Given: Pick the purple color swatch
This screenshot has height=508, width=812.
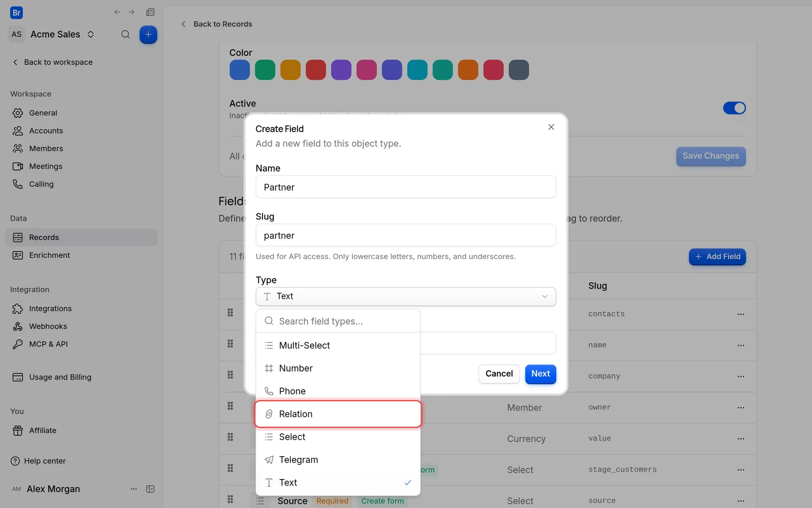Looking at the screenshot, I should pyautogui.click(x=341, y=70).
